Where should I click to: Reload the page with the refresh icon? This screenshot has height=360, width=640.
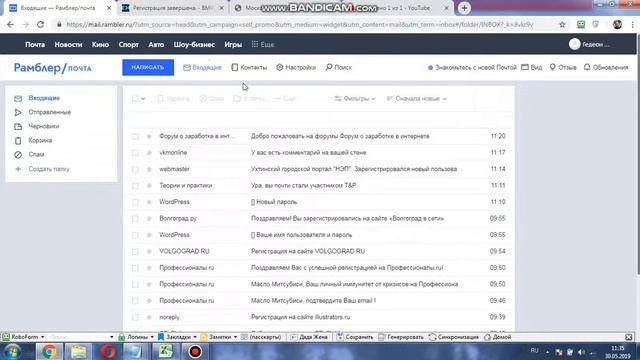(x=40, y=24)
